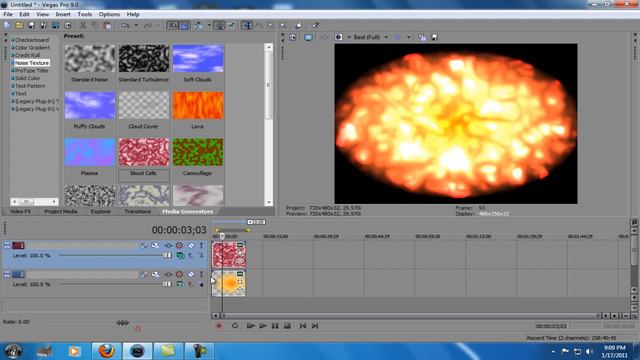This screenshot has height=360, width=640.
Task: Click the track 1 Level slider handle
Action: 167,256
